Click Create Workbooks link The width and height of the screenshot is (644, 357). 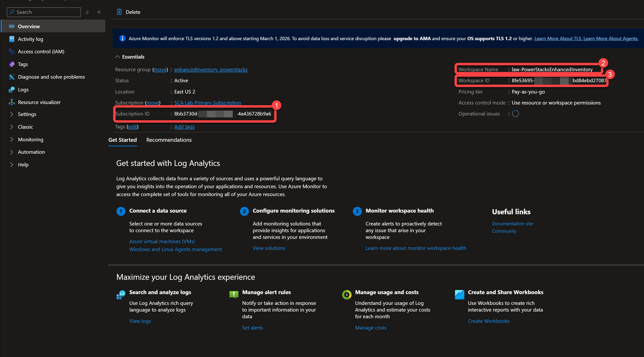pos(489,321)
